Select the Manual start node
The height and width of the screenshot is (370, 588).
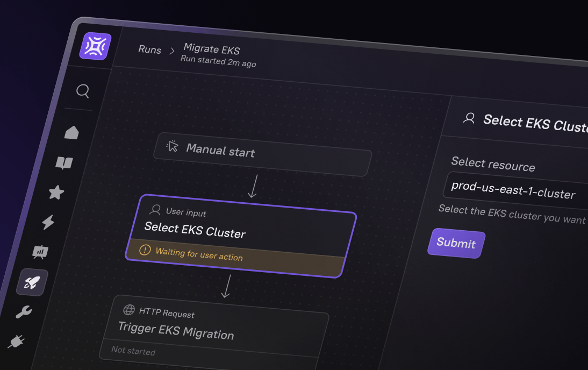coord(262,153)
